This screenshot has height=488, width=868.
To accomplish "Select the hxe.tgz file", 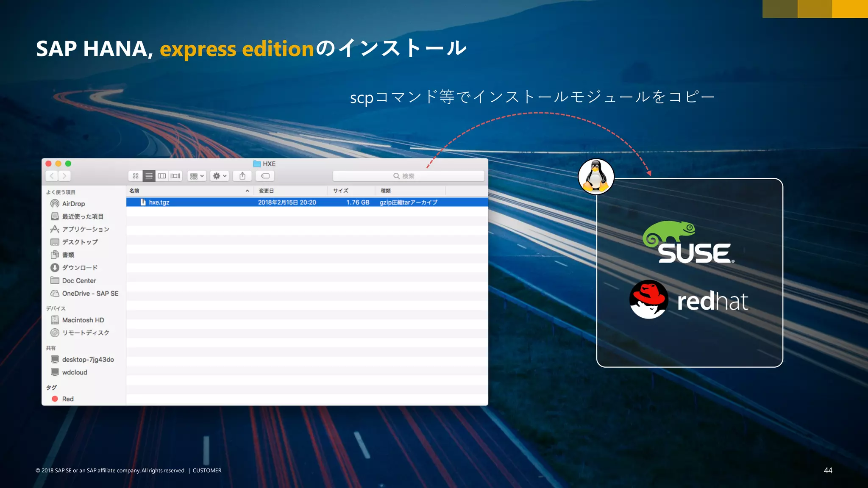I will tap(159, 202).
